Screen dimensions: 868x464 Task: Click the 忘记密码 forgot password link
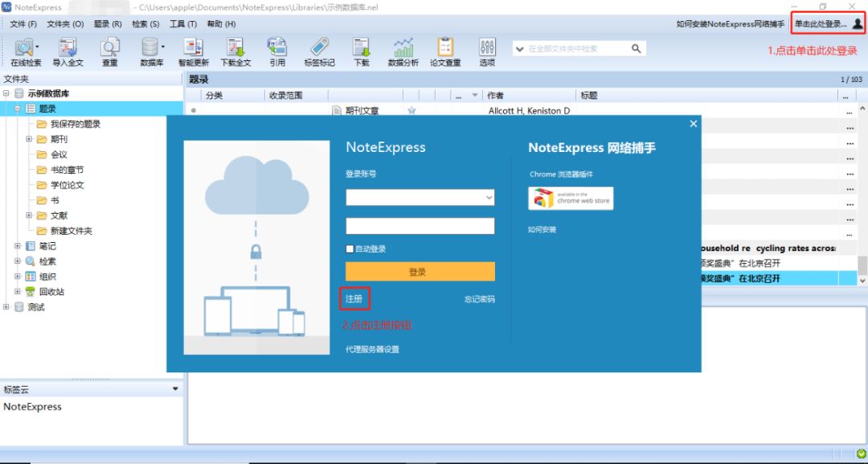pos(479,299)
